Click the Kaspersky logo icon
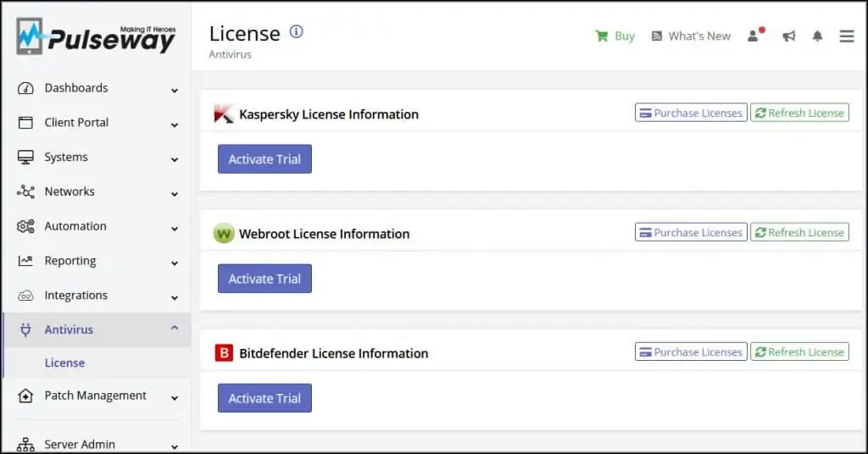 pos(224,113)
